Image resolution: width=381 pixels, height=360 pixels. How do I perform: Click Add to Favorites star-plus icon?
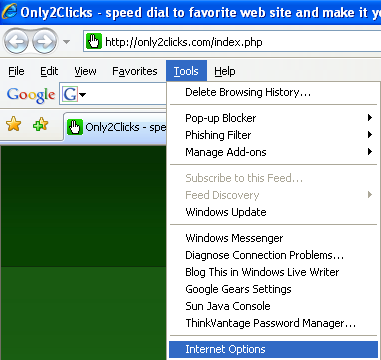41,125
